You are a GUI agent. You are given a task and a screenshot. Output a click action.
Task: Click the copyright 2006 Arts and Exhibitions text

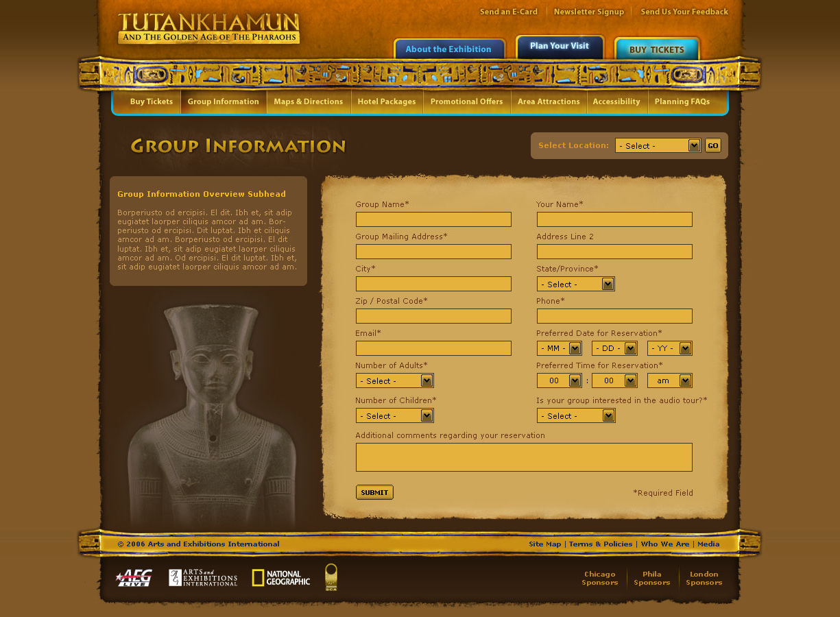[x=199, y=544]
